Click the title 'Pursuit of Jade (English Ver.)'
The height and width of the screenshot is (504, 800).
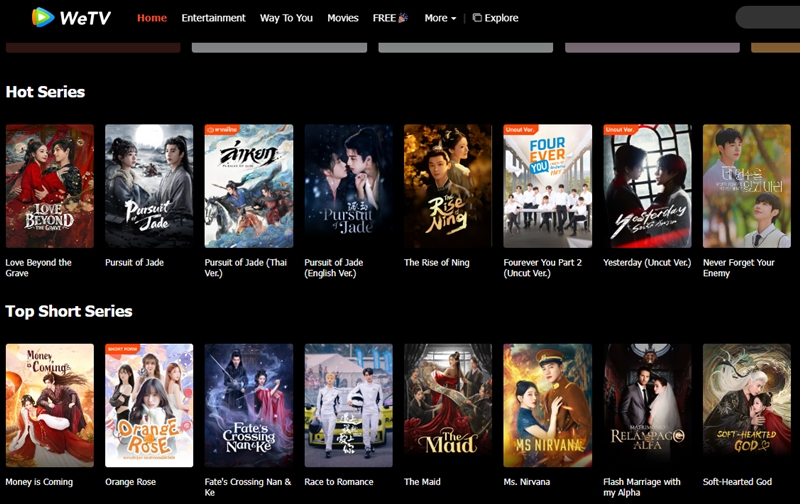pyautogui.click(x=334, y=268)
